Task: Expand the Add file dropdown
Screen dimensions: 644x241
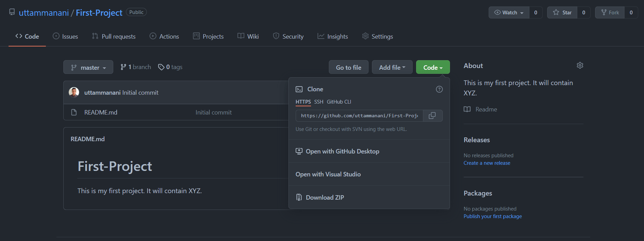Action: point(392,67)
